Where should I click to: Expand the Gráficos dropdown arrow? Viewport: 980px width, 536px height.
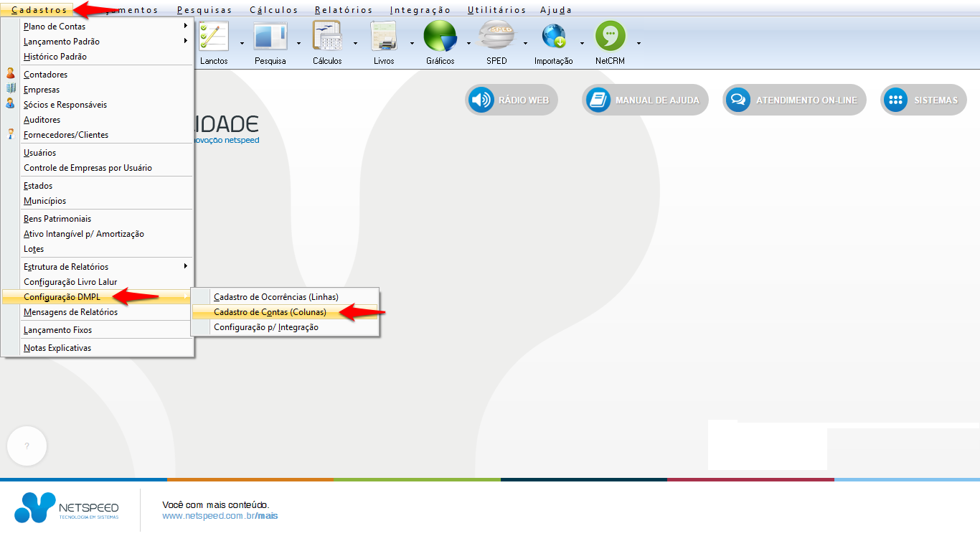click(x=468, y=42)
